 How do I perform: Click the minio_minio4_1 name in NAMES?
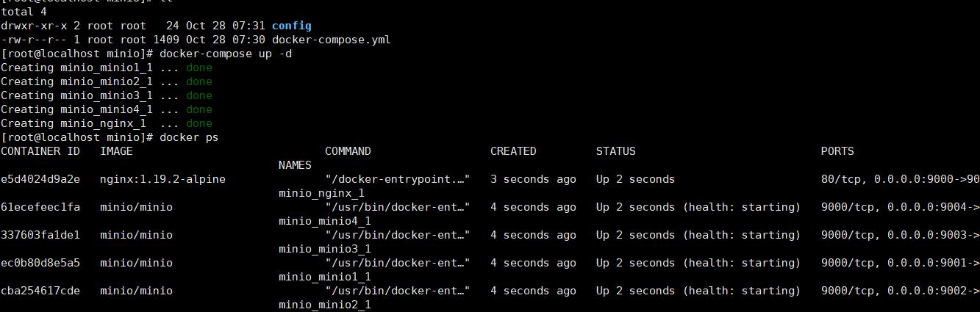pyautogui.click(x=324, y=221)
